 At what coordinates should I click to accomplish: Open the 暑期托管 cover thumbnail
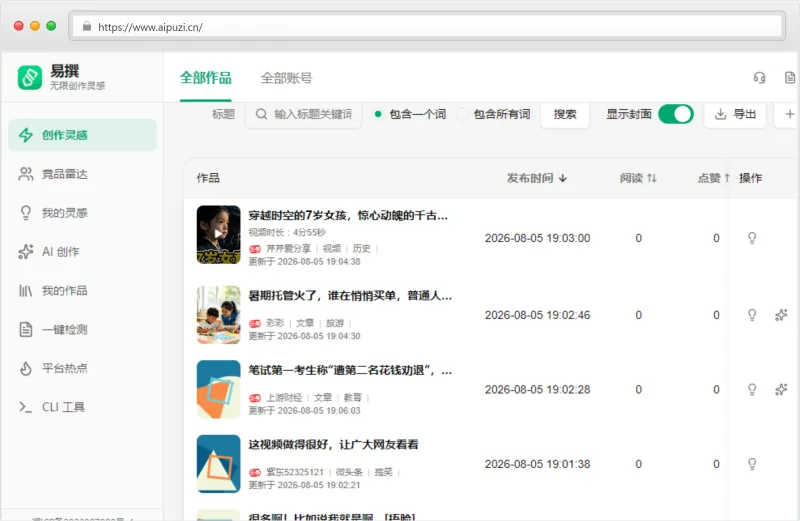pos(218,315)
